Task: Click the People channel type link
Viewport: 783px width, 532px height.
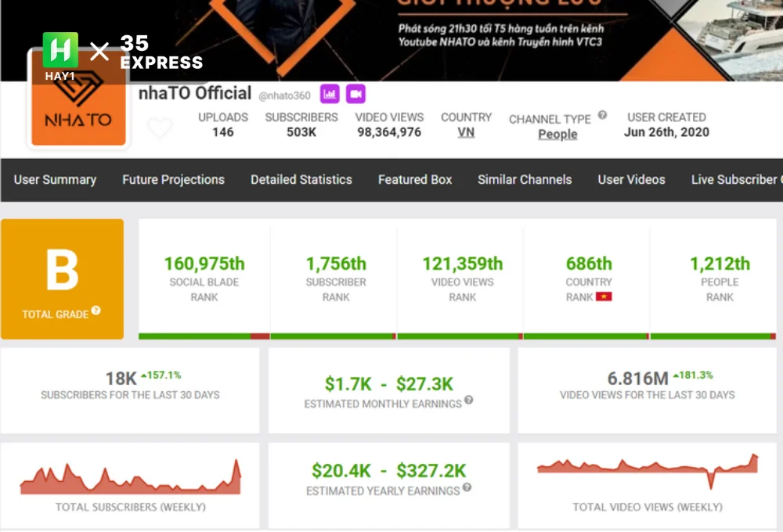Action: coord(557,135)
